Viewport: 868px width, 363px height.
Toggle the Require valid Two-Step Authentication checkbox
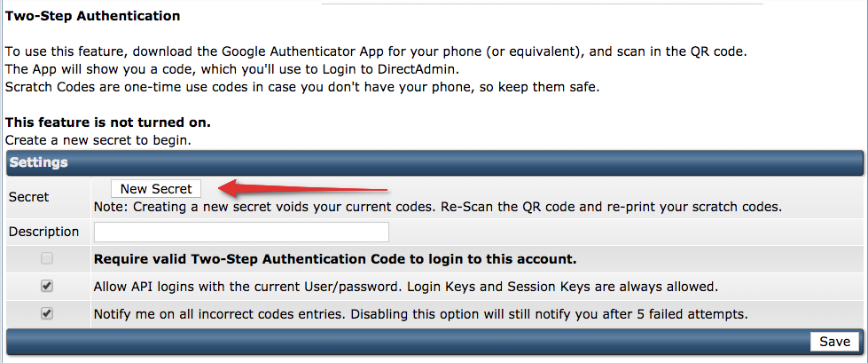[x=47, y=259]
